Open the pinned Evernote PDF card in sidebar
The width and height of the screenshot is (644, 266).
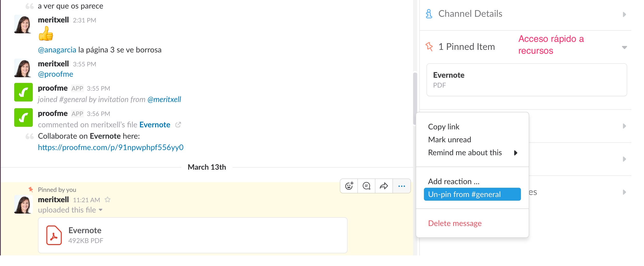[x=527, y=80]
